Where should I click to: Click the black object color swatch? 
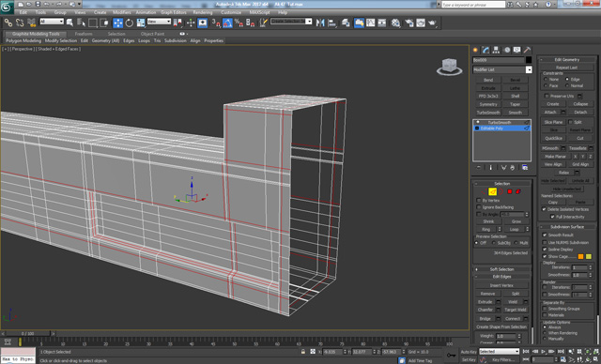tap(529, 60)
